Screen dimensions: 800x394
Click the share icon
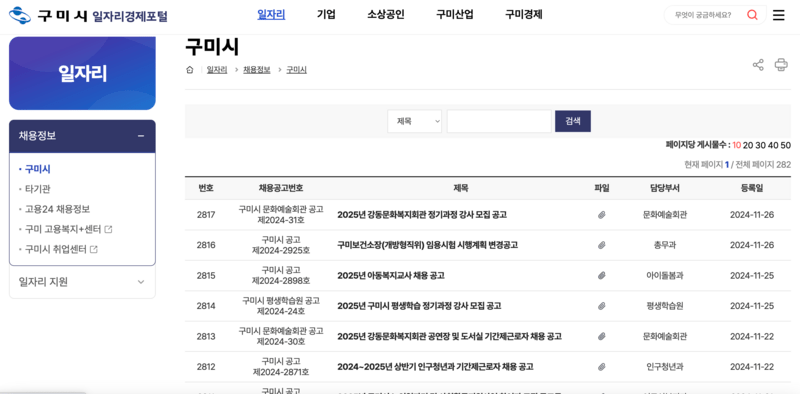coord(758,65)
